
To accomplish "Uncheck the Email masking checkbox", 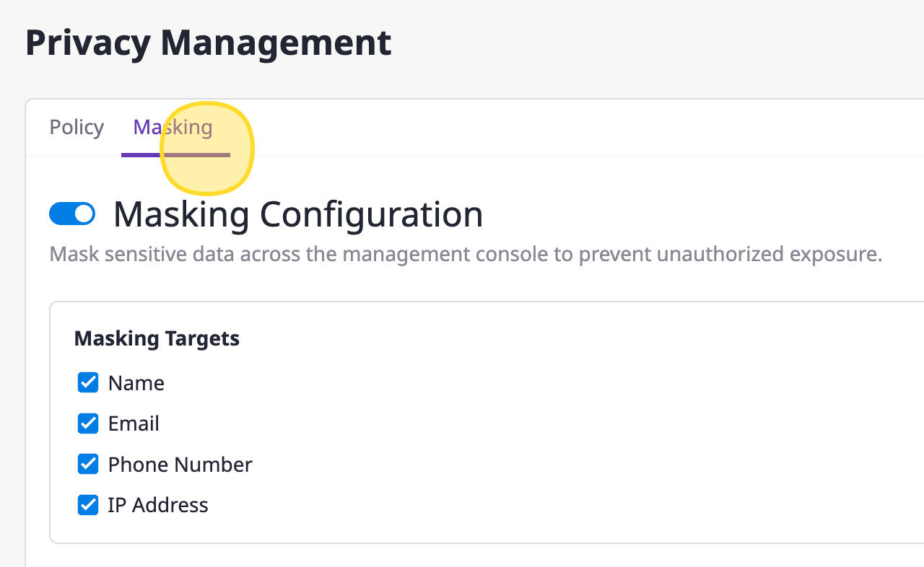I will pyautogui.click(x=88, y=423).
